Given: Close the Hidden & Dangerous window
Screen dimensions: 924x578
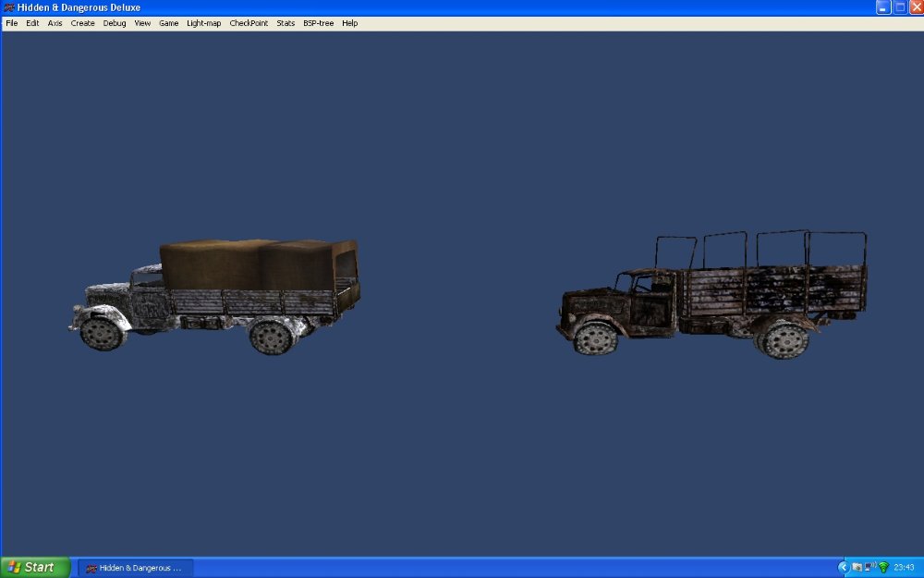Looking at the screenshot, I should 917,7.
